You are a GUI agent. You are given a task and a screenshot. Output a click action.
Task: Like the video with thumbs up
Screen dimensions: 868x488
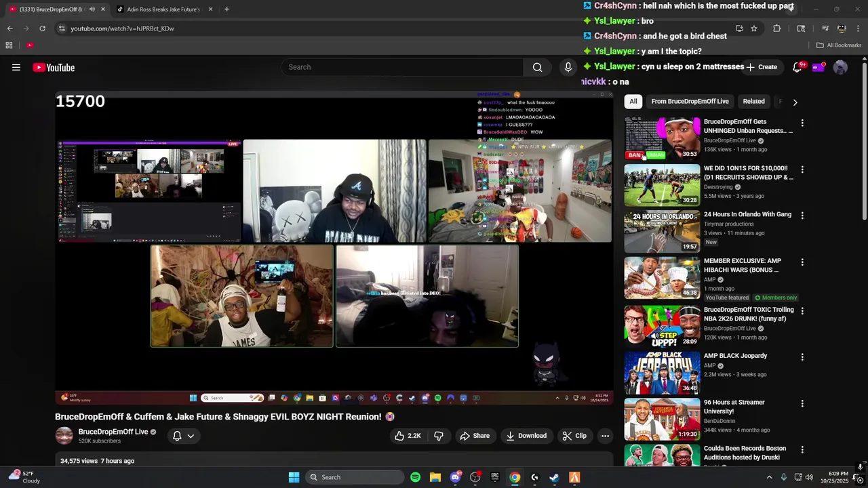(x=408, y=436)
